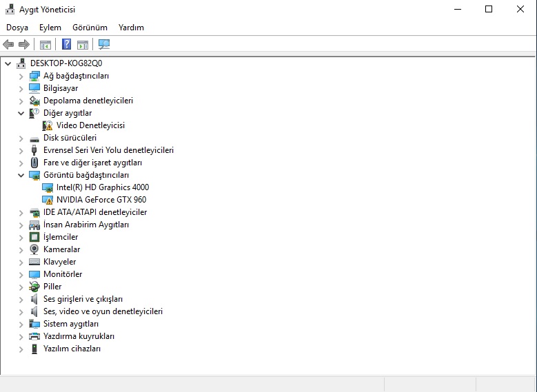This screenshot has width=537, height=392.
Task: Select the Sistem aygıtları label
Action: pos(71,324)
